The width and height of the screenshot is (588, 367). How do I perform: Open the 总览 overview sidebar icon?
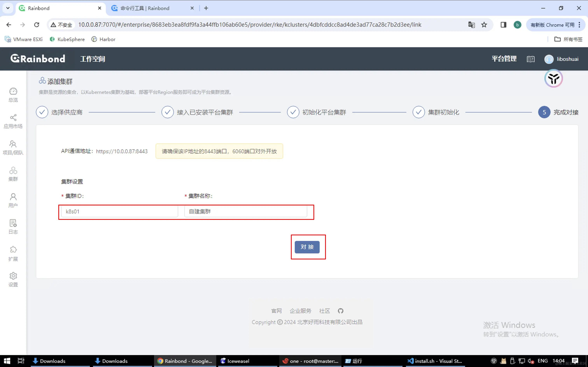[13, 95]
